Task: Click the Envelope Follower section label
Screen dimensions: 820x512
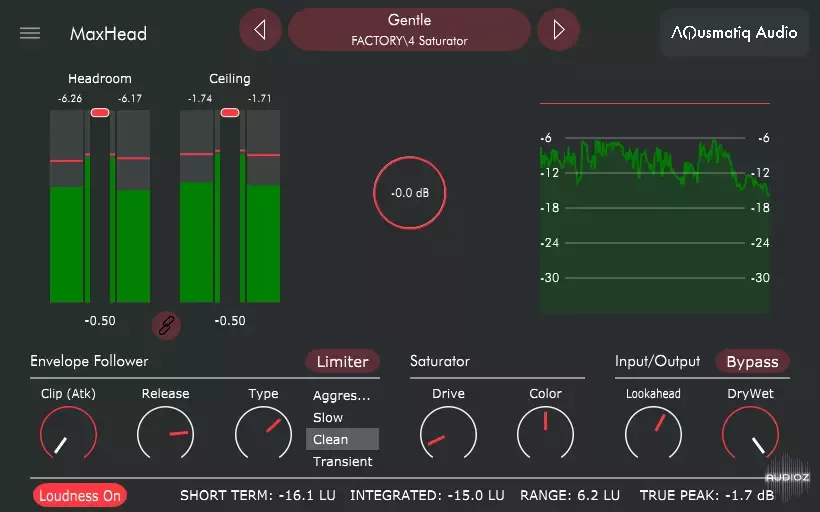Action: coord(89,361)
